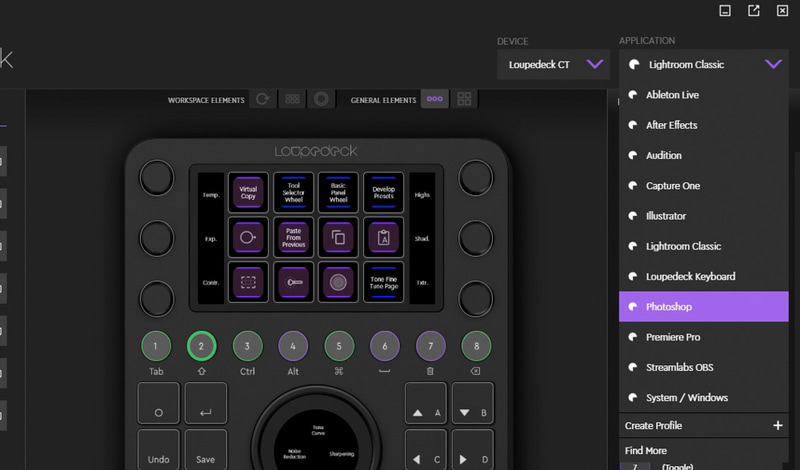
Task: Select highlighted round button 2
Action: [x=202, y=346]
